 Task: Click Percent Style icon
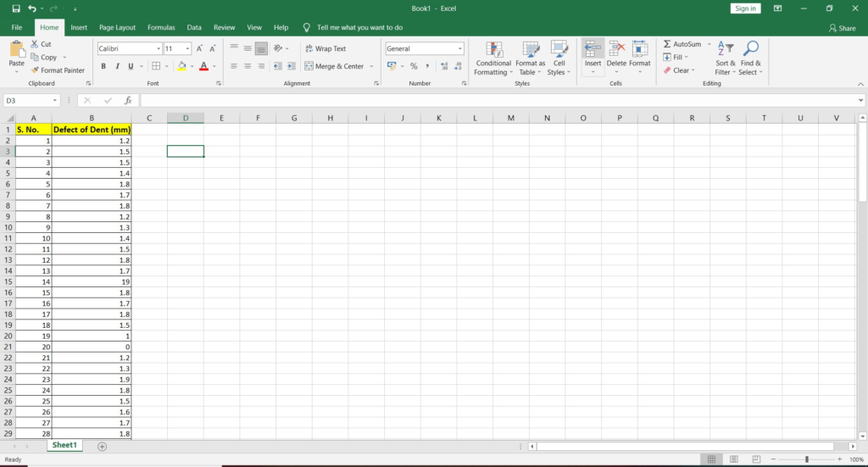click(x=414, y=66)
